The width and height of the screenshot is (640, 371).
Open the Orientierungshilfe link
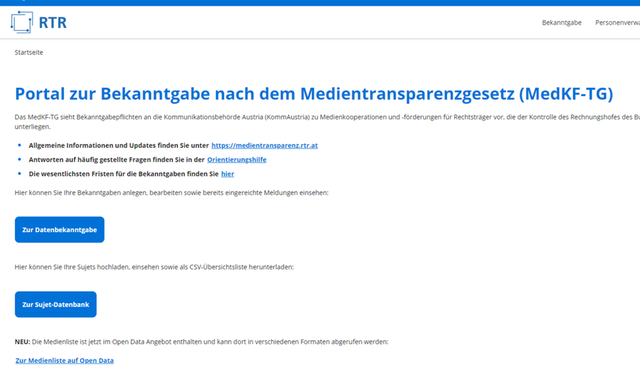pos(237,160)
